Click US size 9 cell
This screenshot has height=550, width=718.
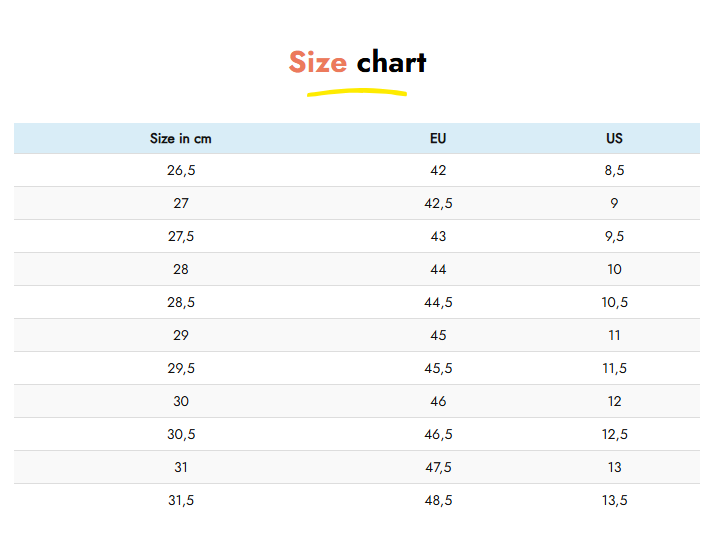(x=614, y=203)
